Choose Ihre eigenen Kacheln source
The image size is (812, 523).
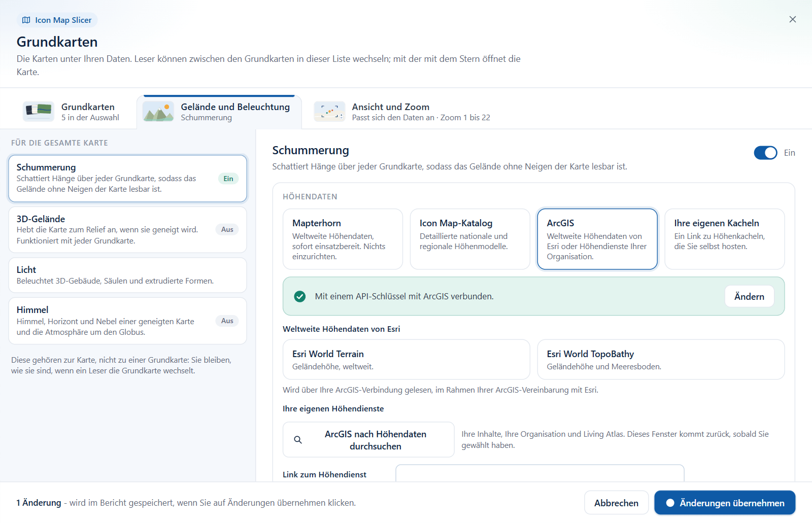click(725, 239)
